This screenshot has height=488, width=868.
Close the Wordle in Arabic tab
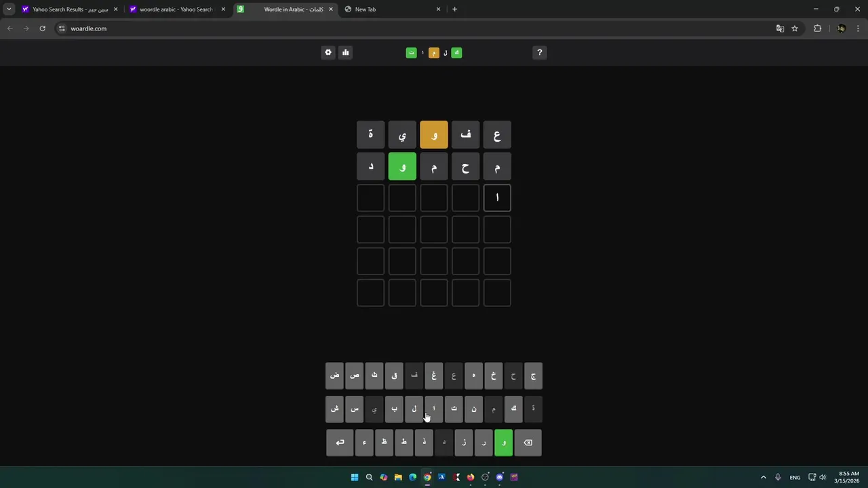tap(331, 9)
